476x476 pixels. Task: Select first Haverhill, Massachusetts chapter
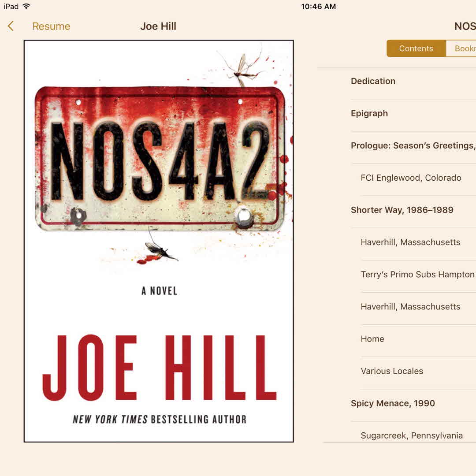click(418, 242)
